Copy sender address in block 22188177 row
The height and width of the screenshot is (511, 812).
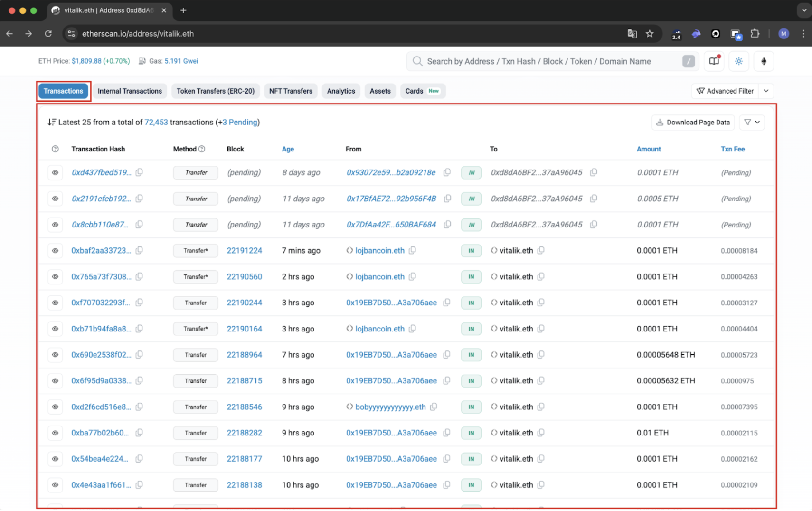pos(447,459)
